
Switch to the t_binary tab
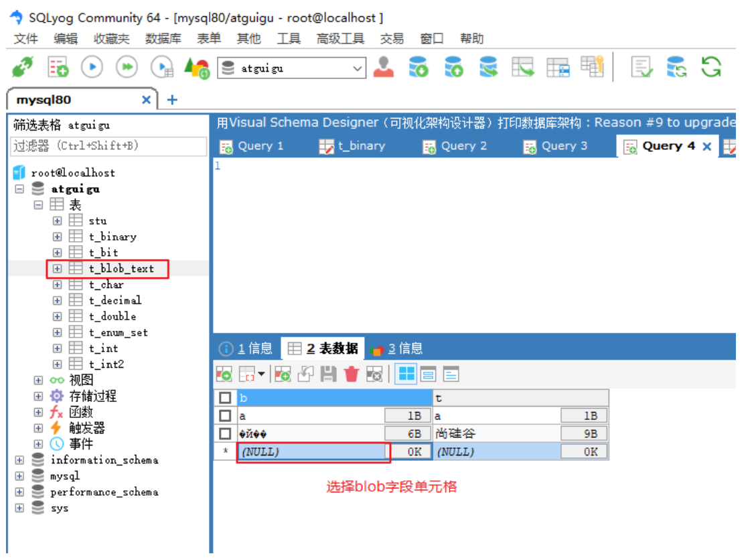[352, 146]
